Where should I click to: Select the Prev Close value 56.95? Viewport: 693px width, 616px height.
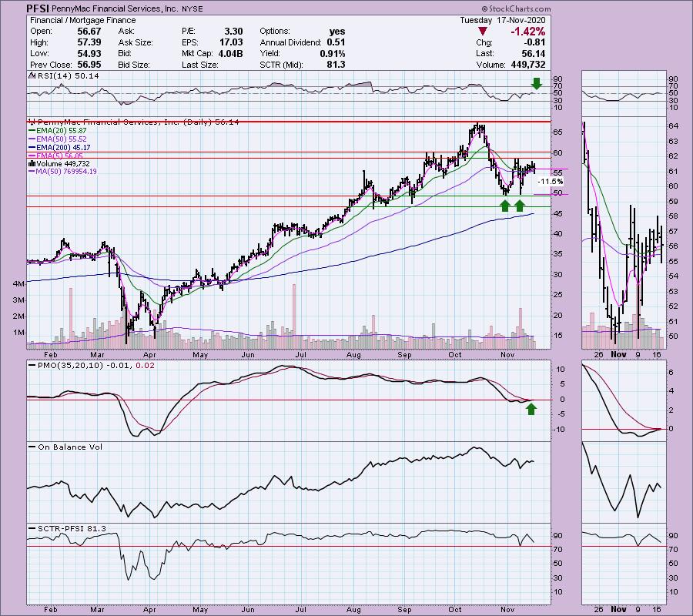pos(89,65)
